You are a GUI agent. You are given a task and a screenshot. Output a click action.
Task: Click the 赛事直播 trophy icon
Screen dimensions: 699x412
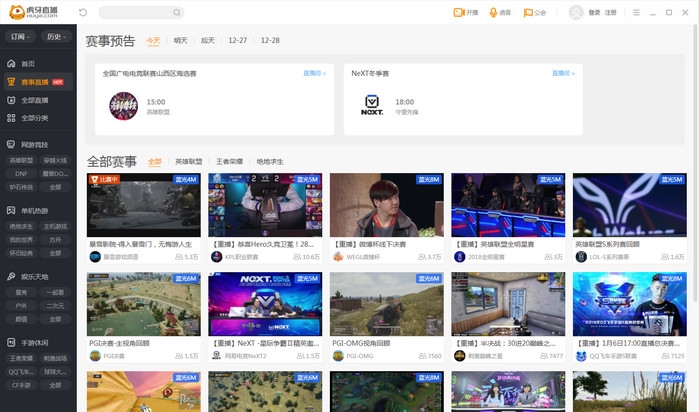point(11,82)
